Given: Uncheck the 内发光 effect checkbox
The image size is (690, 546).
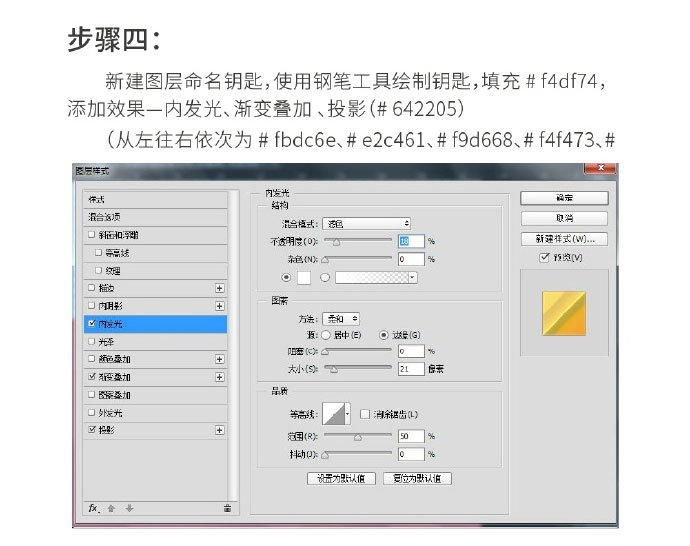Looking at the screenshot, I should point(92,323).
